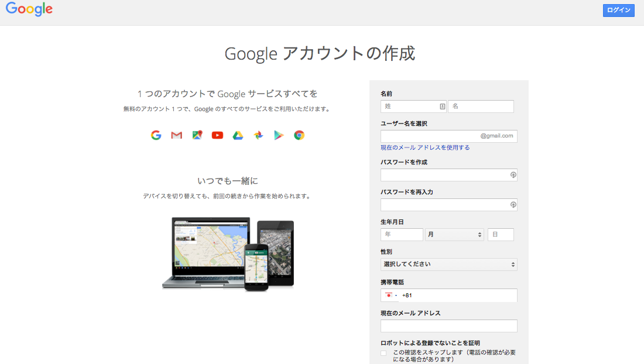Click the Chrome browser icon
Screen dimensions: 644x364
click(299, 135)
